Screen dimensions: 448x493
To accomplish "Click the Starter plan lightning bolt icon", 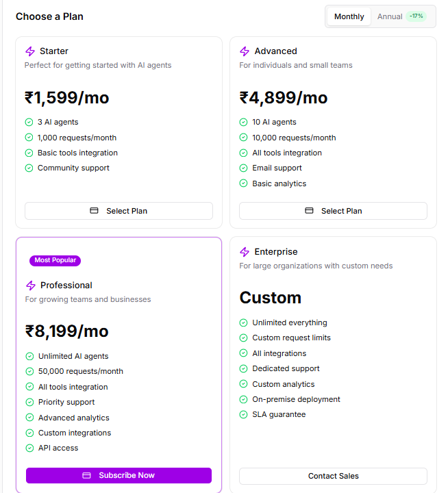I will pos(29,51).
